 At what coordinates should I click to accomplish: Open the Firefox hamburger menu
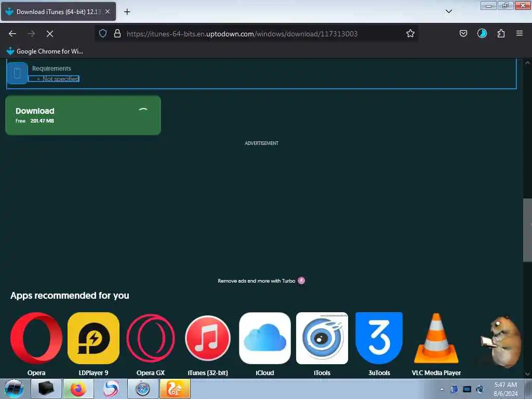pos(520,33)
